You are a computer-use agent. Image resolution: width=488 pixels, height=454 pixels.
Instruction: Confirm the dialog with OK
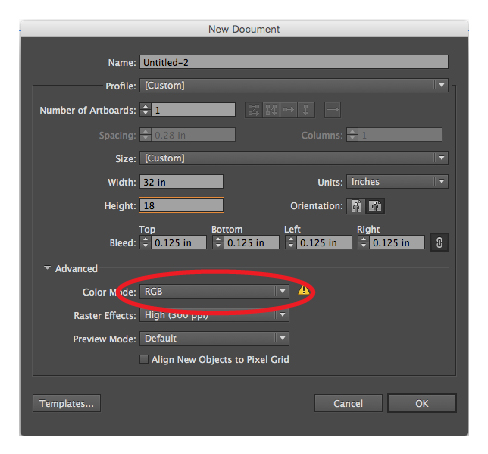[422, 404]
